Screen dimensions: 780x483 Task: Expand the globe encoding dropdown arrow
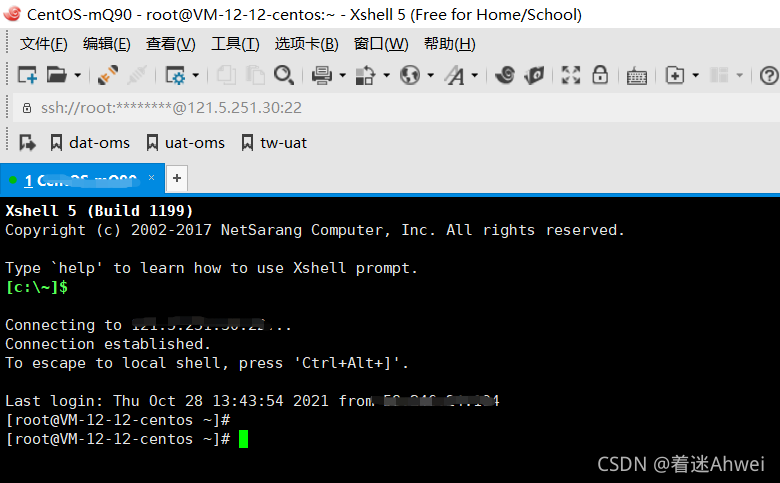(430, 76)
